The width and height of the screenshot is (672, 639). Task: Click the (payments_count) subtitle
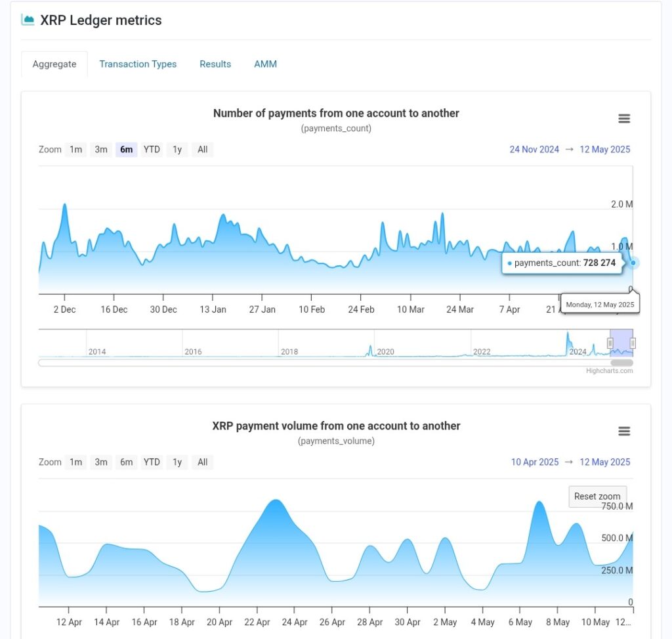(x=336, y=128)
